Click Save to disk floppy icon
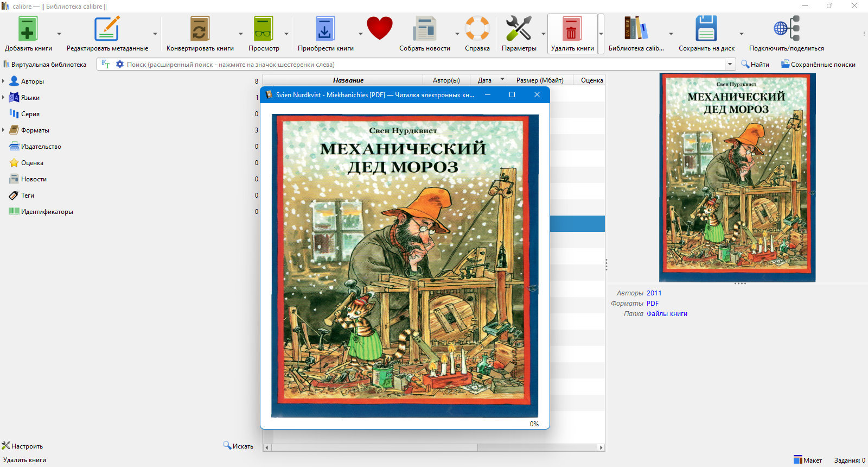 coord(706,29)
